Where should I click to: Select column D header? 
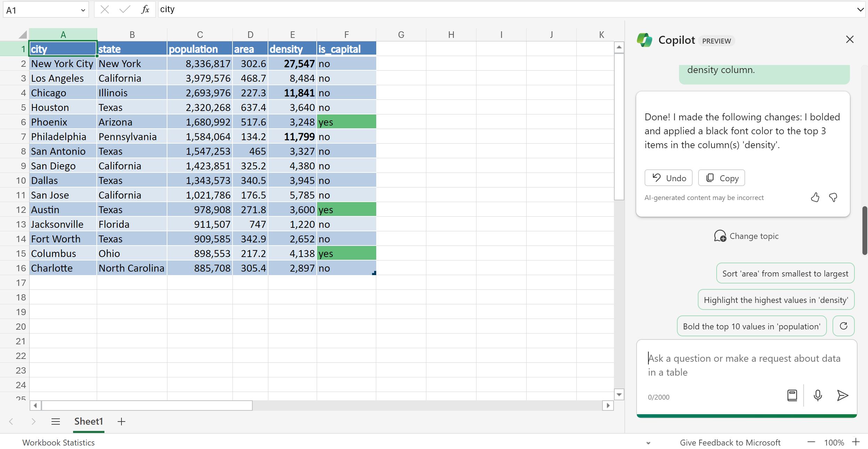pos(250,34)
